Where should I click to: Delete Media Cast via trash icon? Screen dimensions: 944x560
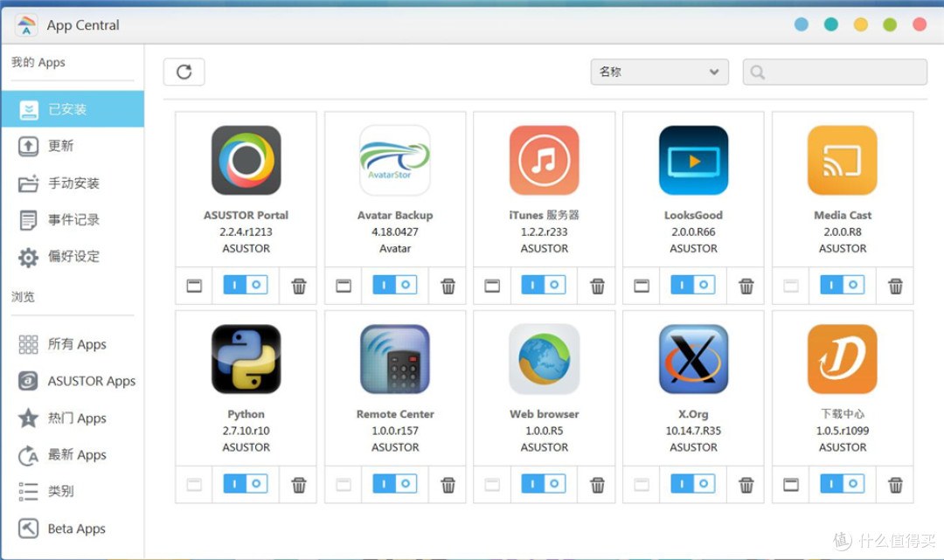click(x=895, y=286)
